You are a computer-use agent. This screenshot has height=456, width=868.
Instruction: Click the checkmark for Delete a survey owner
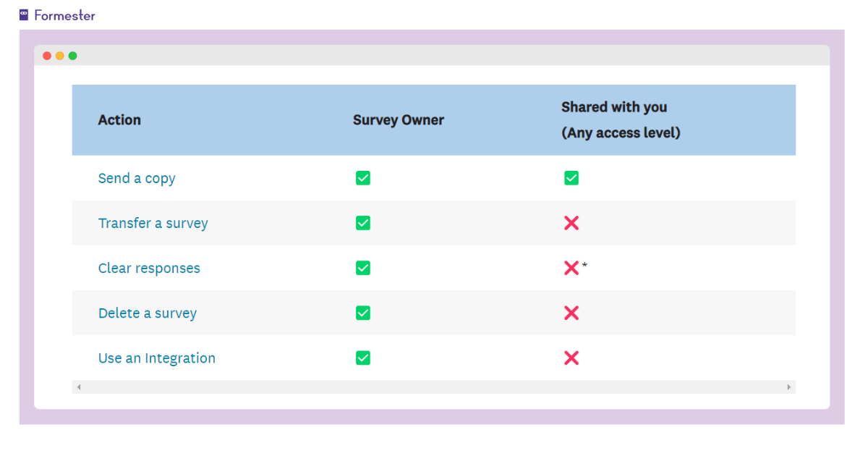(362, 313)
